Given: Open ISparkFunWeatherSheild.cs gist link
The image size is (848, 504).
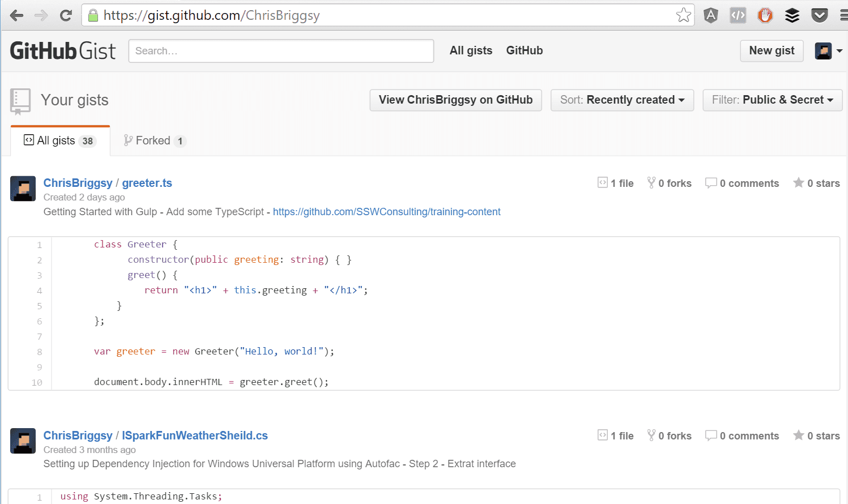Looking at the screenshot, I should click(x=195, y=435).
